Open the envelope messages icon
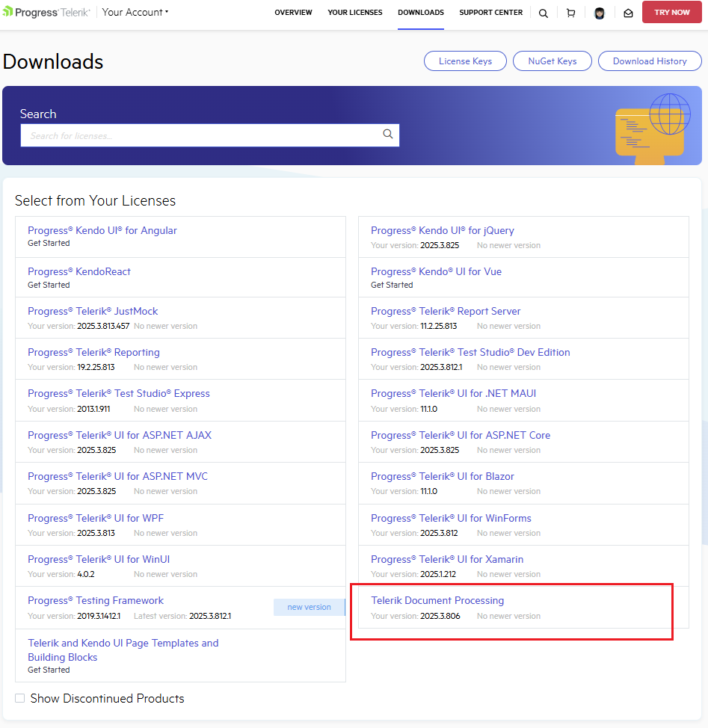The height and width of the screenshot is (728, 708). pyautogui.click(x=628, y=13)
